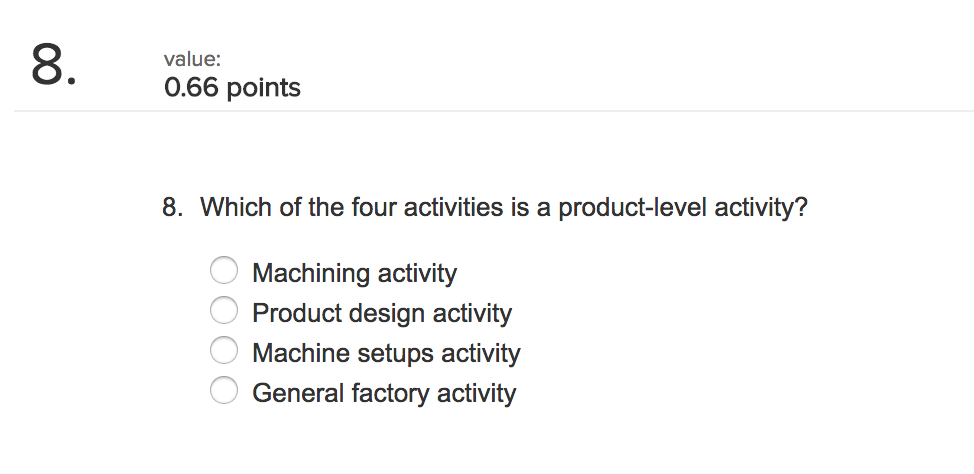Click the word "points" in the header
The height and width of the screenshot is (474, 974).
click(264, 89)
